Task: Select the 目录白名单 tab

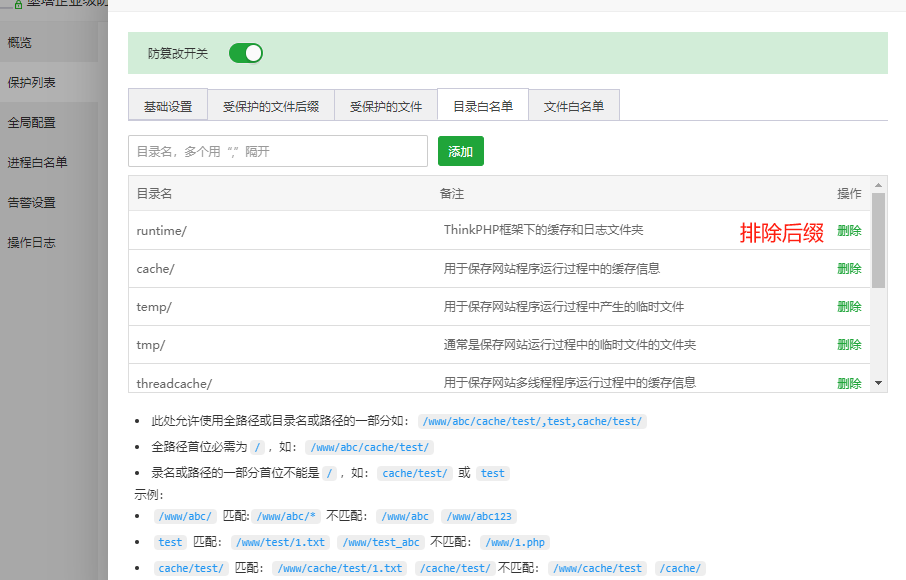Action: (483, 105)
